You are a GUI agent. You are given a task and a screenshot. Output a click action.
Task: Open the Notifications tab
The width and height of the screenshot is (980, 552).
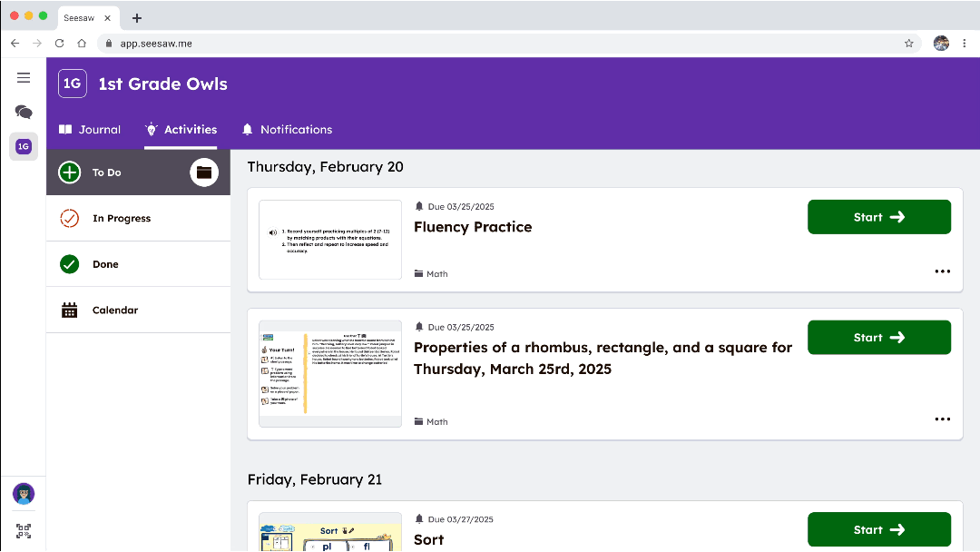point(287,129)
